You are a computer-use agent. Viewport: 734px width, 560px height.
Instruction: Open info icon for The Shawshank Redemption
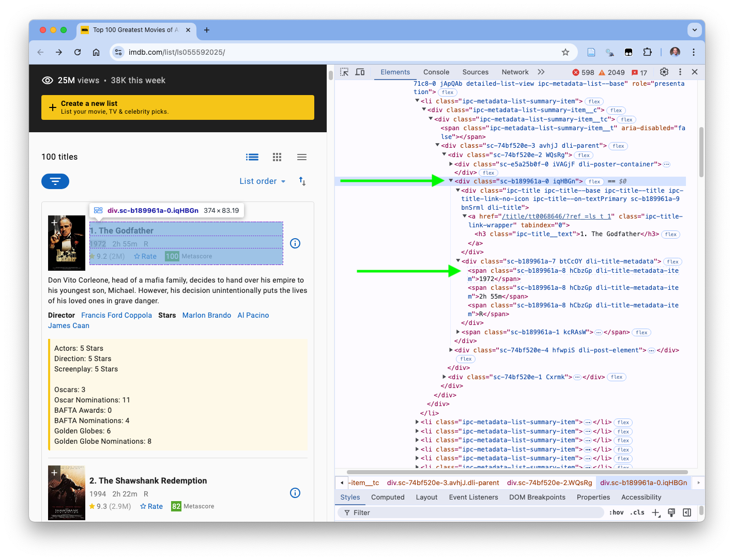pos(295,493)
